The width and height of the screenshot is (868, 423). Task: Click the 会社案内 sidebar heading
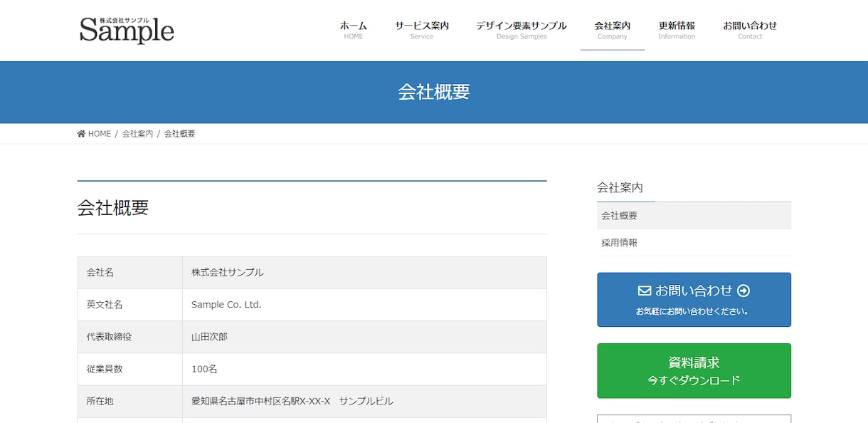pyautogui.click(x=620, y=188)
